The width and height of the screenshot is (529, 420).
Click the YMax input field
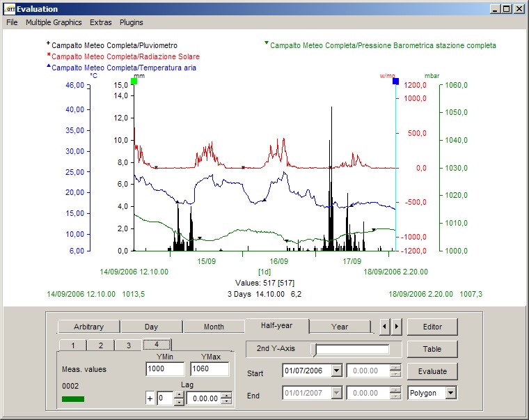coord(210,368)
